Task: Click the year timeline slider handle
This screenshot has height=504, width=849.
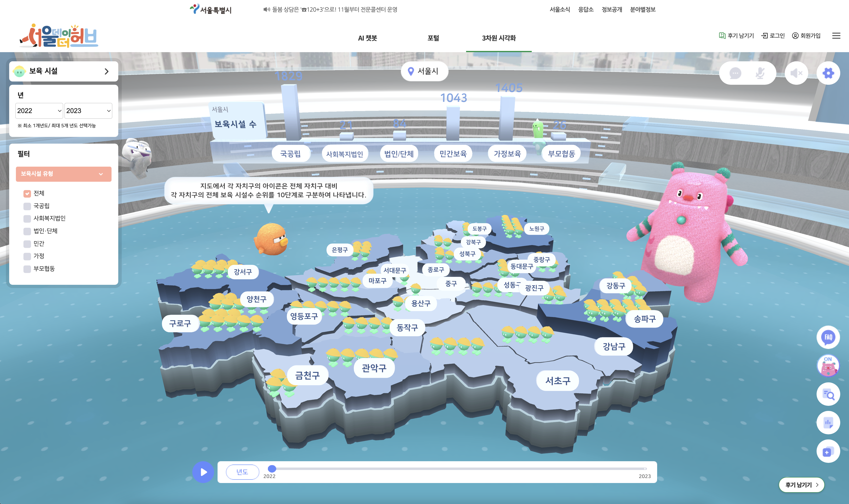Action: [272, 469]
